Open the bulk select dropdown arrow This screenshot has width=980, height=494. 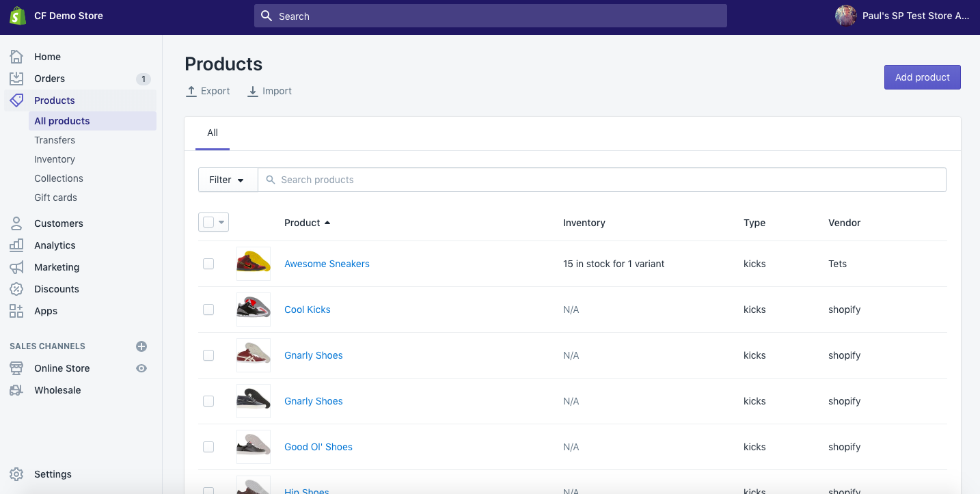221,223
